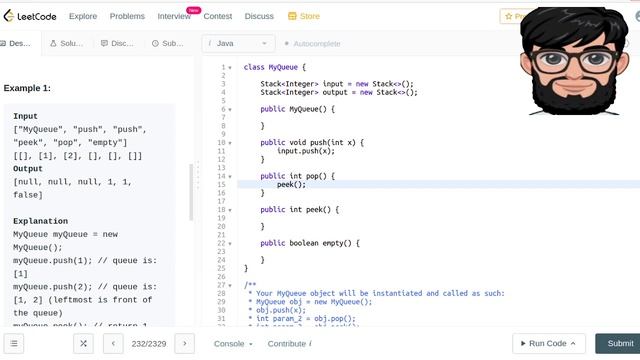Open the Discuss page

click(x=259, y=16)
